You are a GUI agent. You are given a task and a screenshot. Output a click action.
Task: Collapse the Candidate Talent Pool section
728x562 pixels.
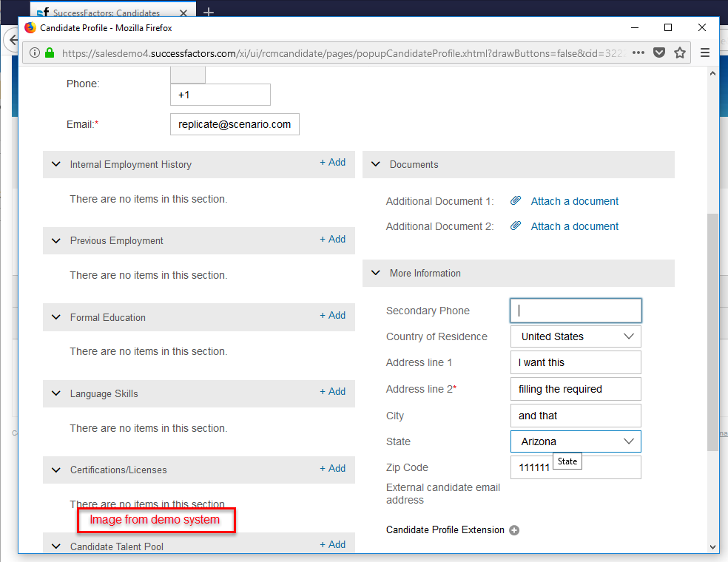(x=56, y=546)
